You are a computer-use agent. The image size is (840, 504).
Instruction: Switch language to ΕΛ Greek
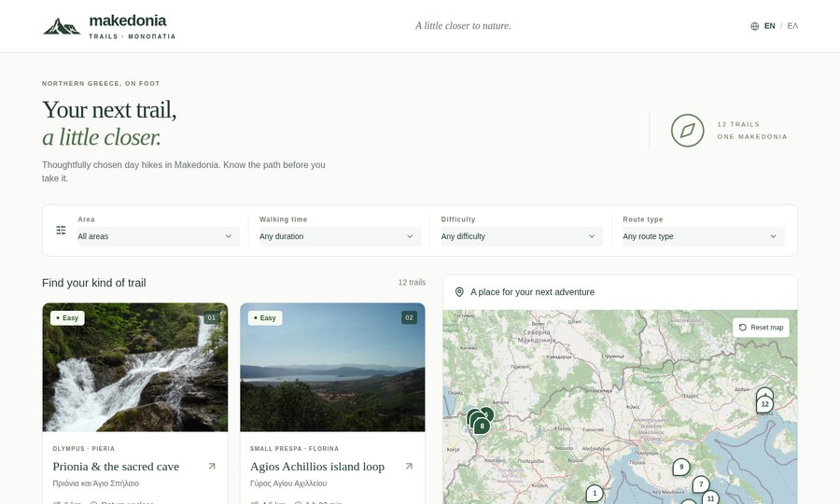pos(792,26)
